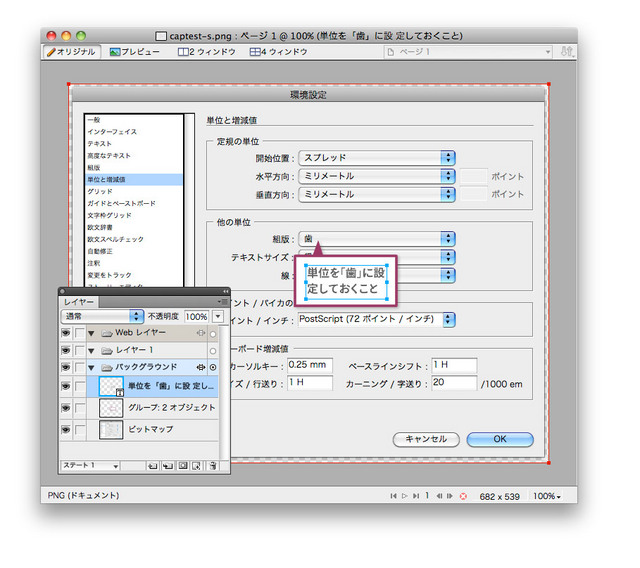
Task: Click the close dot on the layers panel
Action: pyautogui.click(x=62, y=291)
